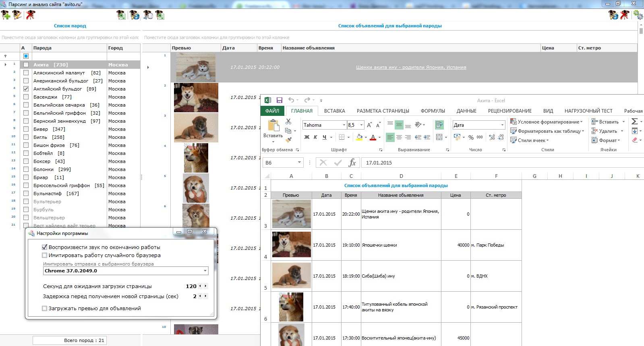Click the yellow fill color swatch button
This screenshot has height=346, width=644.
[359, 137]
